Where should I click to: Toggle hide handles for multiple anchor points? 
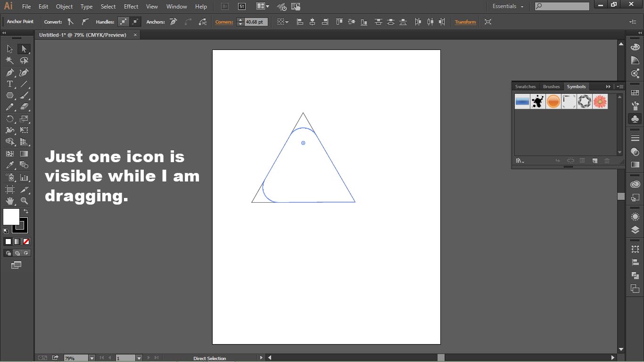coord(135,22)
